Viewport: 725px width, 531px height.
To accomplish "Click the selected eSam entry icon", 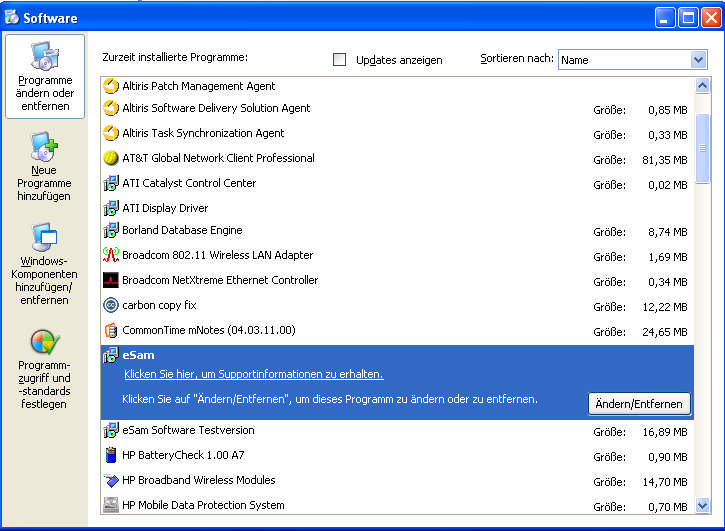I will pos(111,355).
